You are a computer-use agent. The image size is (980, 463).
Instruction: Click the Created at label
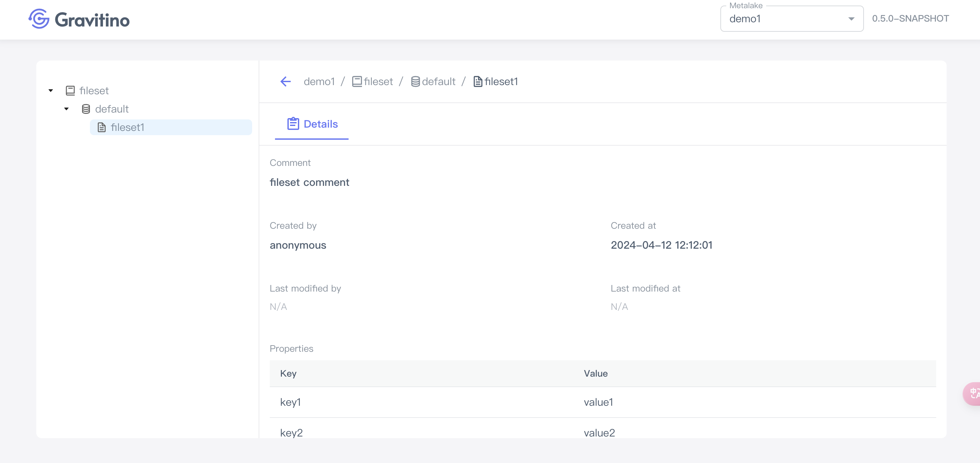(633, 226)
